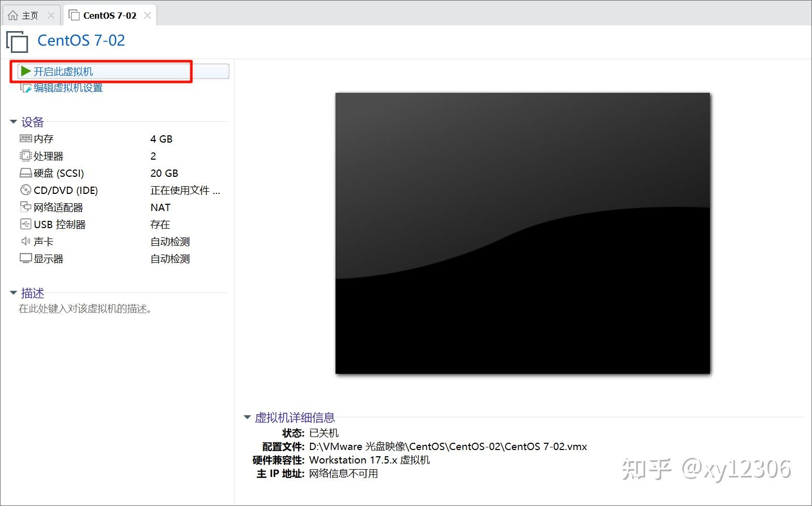Click the 显示器 display device icon
This screenshot has height=506, width=812.
25,258
